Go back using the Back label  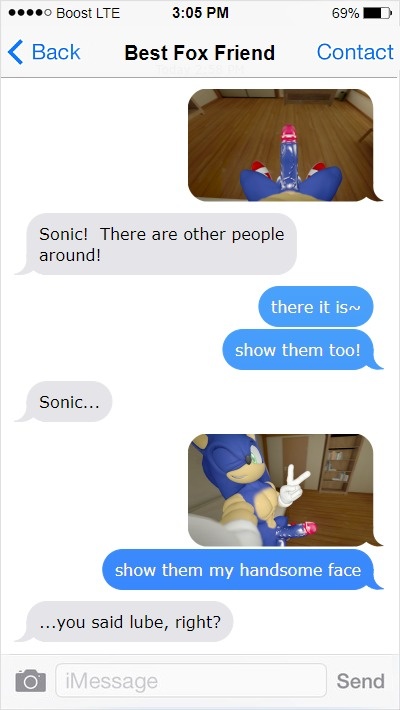click(x=56, y=52)
